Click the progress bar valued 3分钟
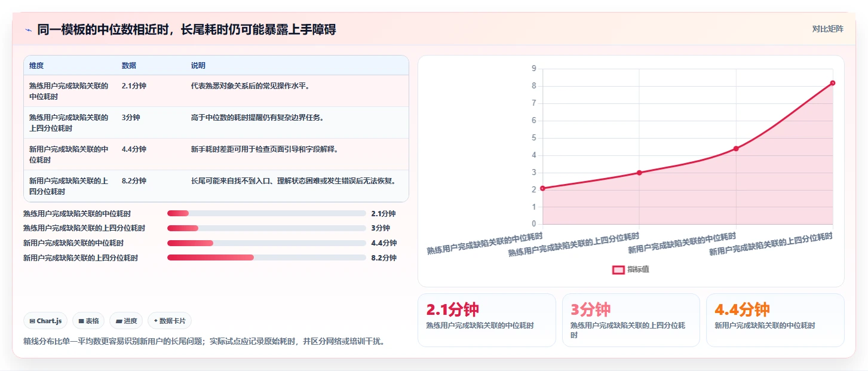Viewport: 868px width, 371px height. (x=266, y=228)
